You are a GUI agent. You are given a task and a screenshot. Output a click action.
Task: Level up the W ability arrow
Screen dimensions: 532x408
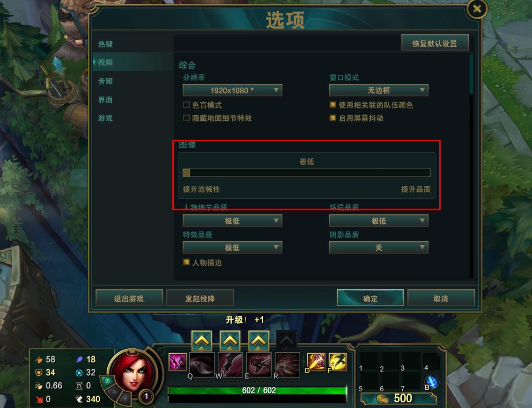point(230,341)
